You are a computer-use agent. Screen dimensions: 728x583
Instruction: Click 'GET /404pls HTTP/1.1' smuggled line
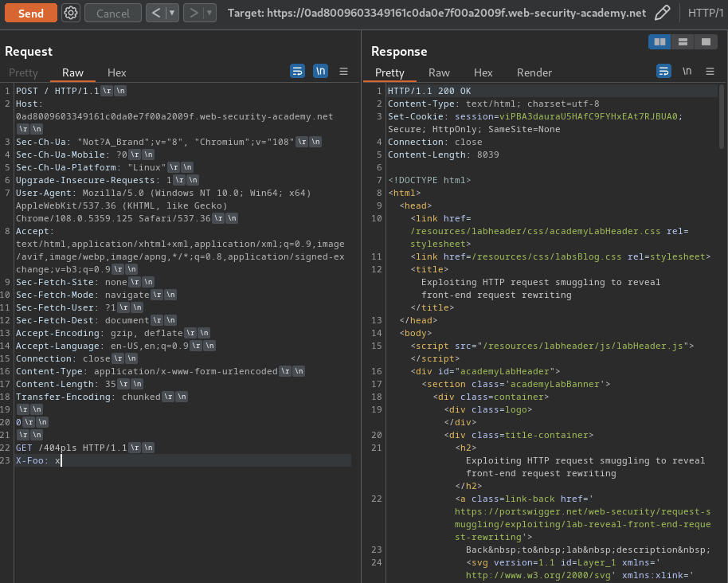72,448
